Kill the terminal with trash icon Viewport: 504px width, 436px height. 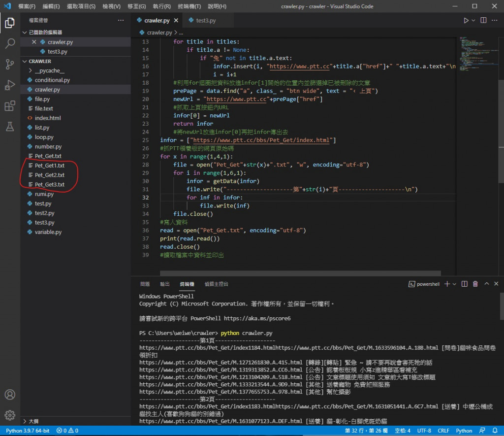(475, 284)
